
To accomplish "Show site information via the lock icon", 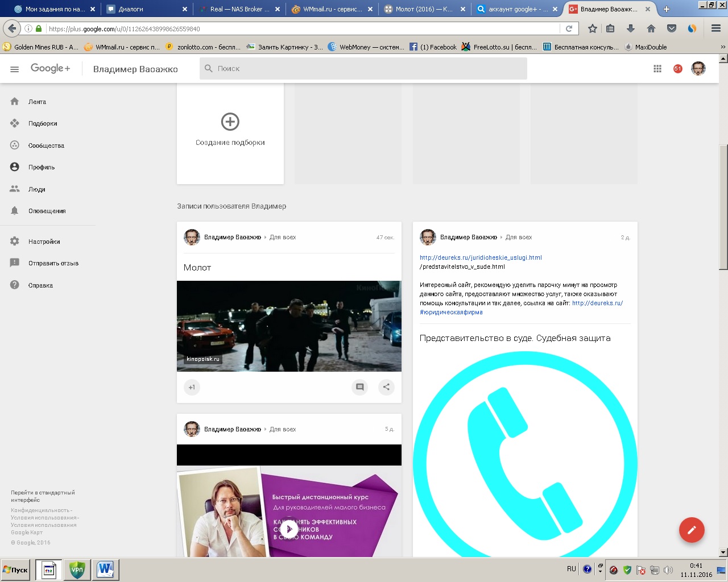I will point(39,28).
